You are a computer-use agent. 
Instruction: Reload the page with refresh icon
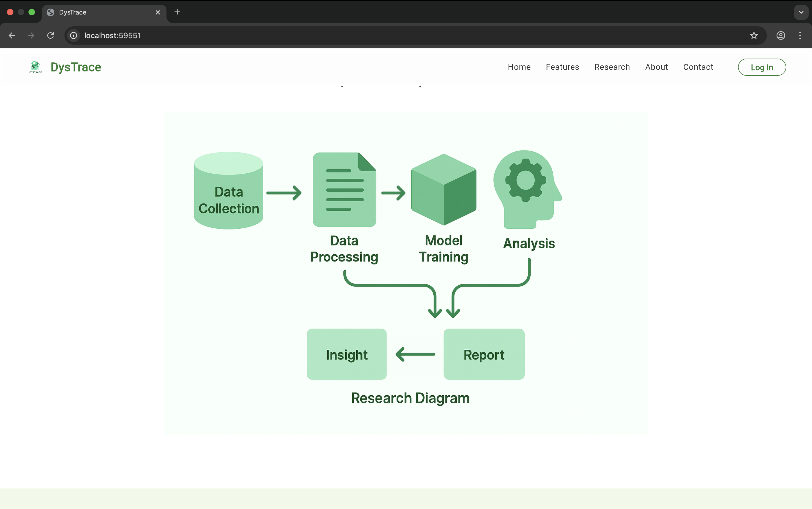pos(50,35)
